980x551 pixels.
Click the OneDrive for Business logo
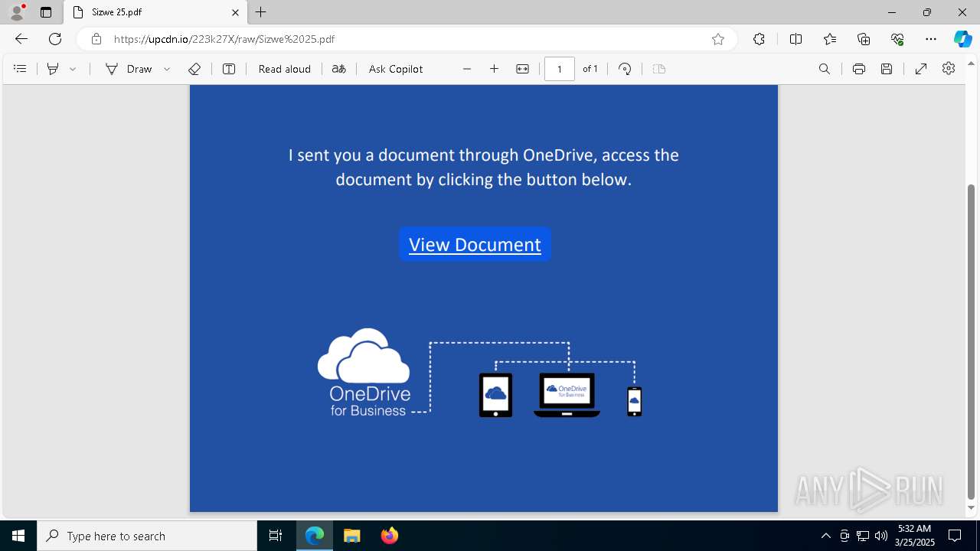364,373
